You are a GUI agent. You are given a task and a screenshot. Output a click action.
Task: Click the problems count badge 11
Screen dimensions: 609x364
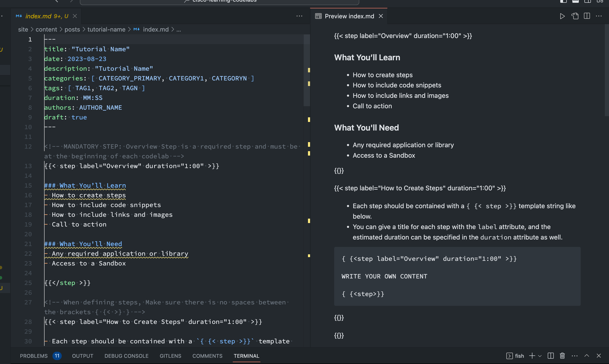pyautogui.click(x=57, y=356)
